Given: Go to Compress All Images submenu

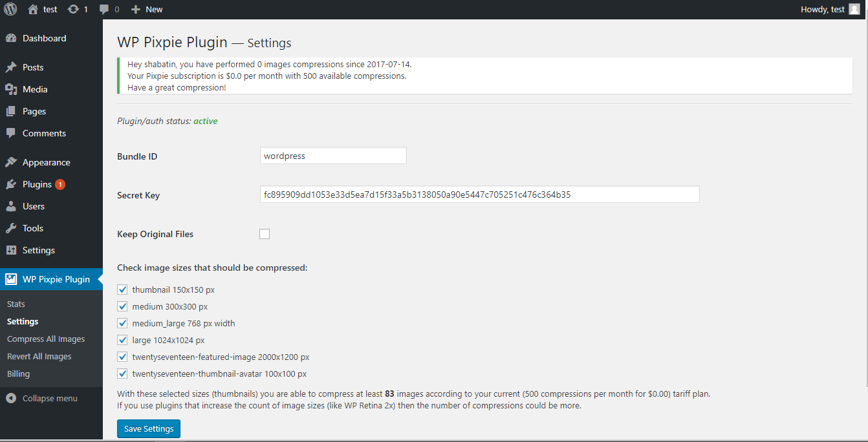Looking at the screenshot, I should 46,339.
